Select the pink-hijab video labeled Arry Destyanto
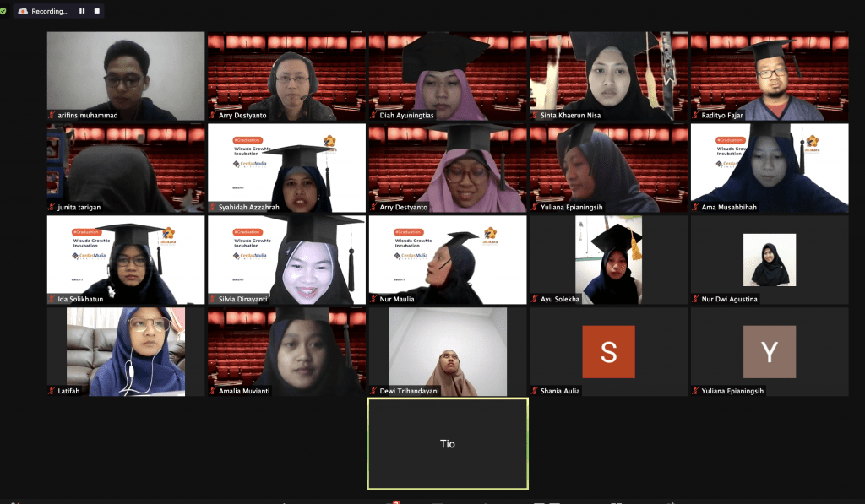 point(448,168)
